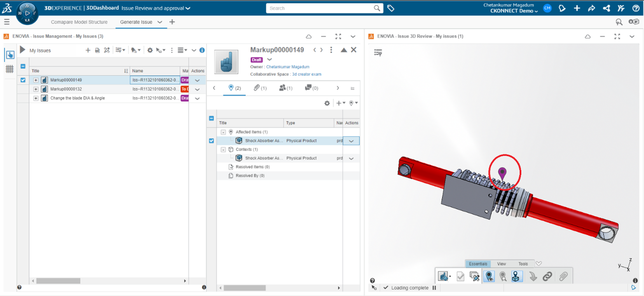Image resolution: width=644 pixels, height=296 pixels.
Task: Expand Change the blade DIA & Angle row
Action: [x=36, y=98]
